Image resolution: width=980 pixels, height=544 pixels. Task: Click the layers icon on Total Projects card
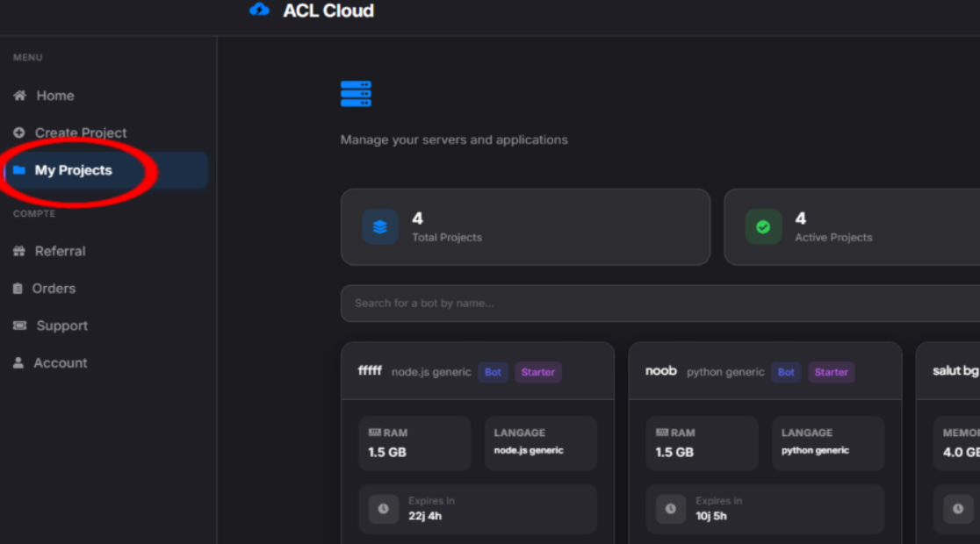point(379,226)
